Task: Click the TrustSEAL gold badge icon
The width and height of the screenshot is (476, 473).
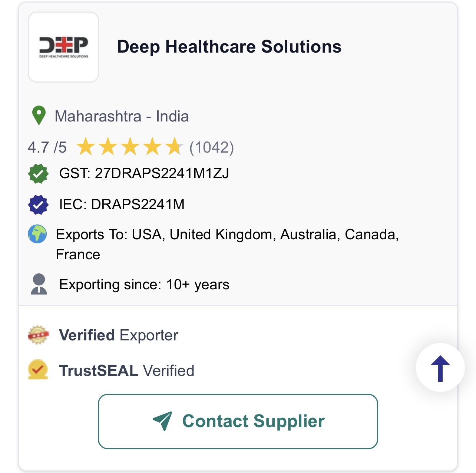Action: [x=38, y=370]
